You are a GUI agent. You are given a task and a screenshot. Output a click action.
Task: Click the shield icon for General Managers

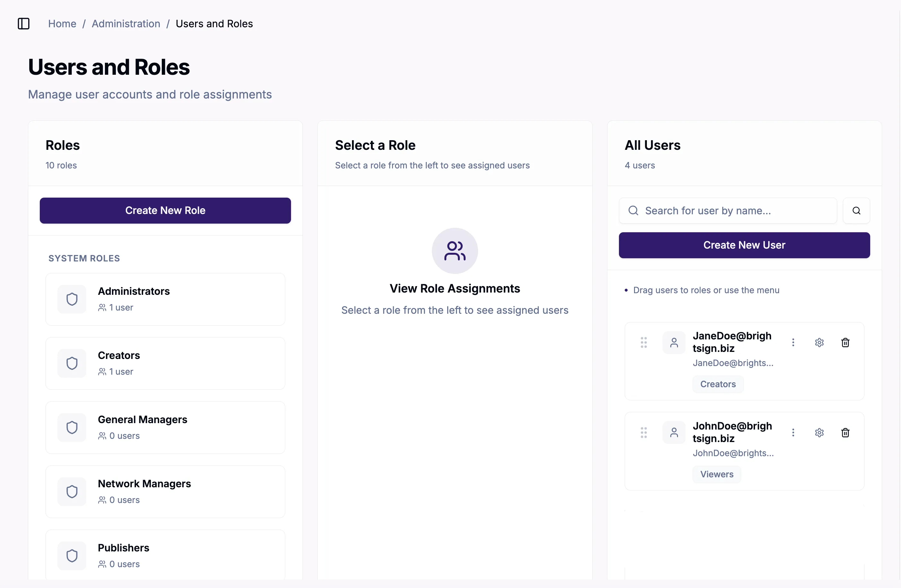(x=72, y=428)
